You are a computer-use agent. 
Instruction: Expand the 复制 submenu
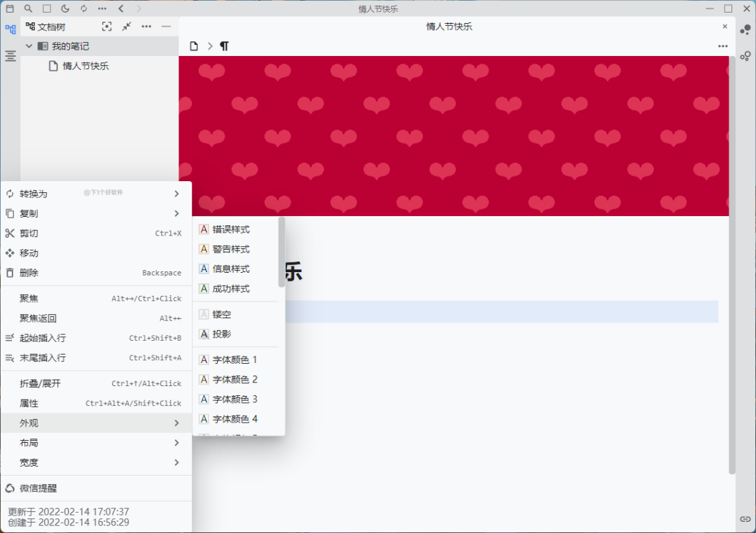(x=96, y=213)
